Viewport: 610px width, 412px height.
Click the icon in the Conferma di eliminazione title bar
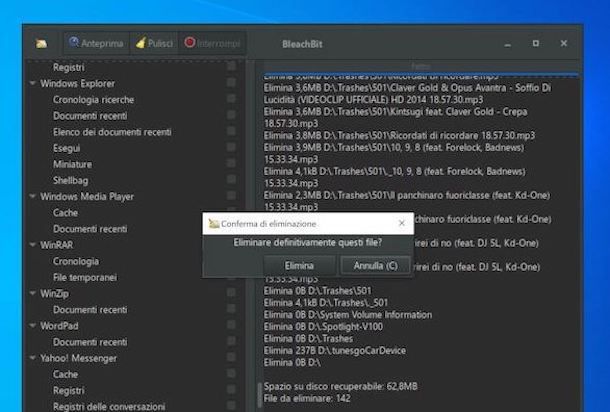[214, 223]
